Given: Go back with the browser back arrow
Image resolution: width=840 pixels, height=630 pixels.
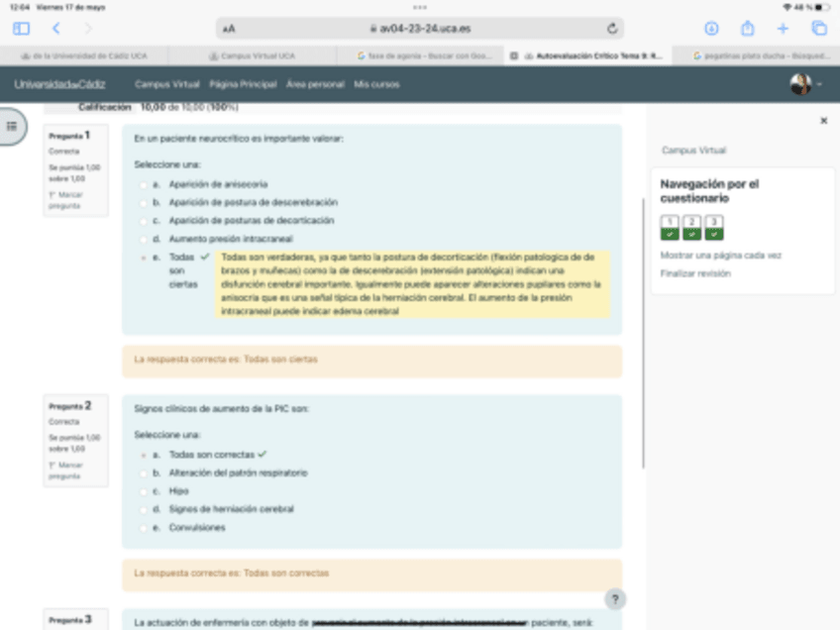Looking at the screenshot, I should (56, 29).
